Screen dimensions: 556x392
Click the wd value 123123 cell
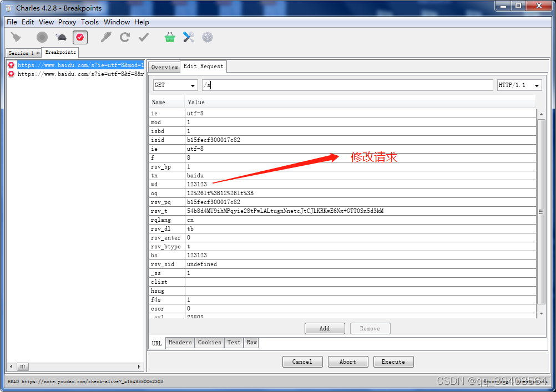(x=361, y=184)
